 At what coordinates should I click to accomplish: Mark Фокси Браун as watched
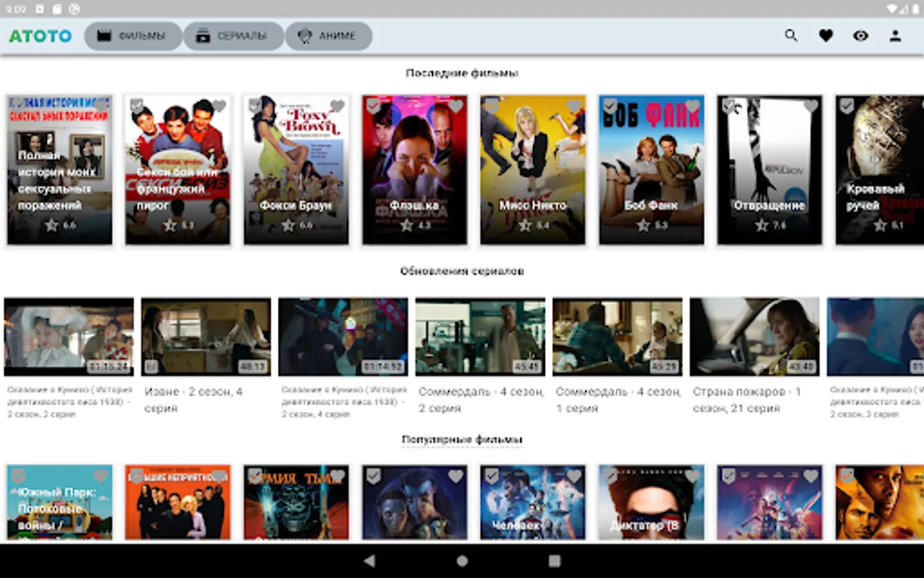[x=255, y=106]
